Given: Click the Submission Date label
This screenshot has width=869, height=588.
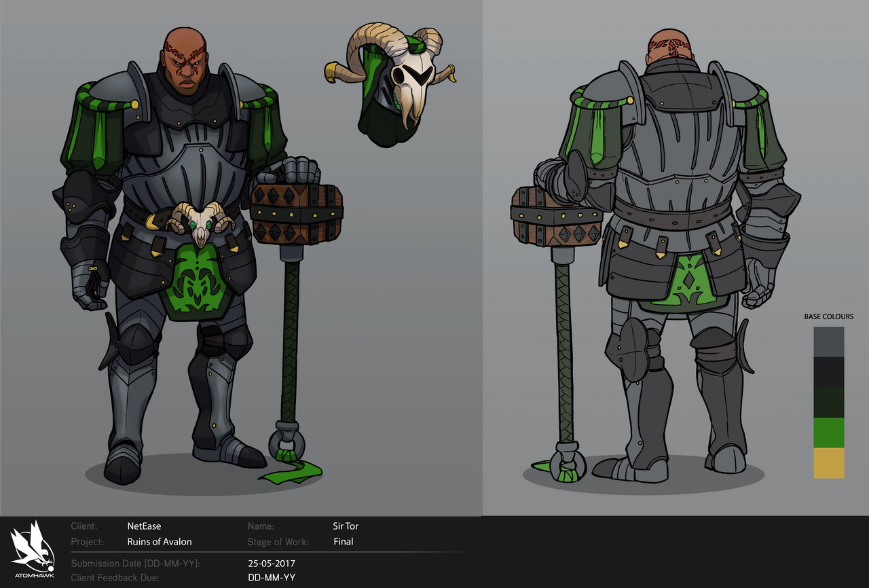Looking at the screenshot, I should point(136,564).
